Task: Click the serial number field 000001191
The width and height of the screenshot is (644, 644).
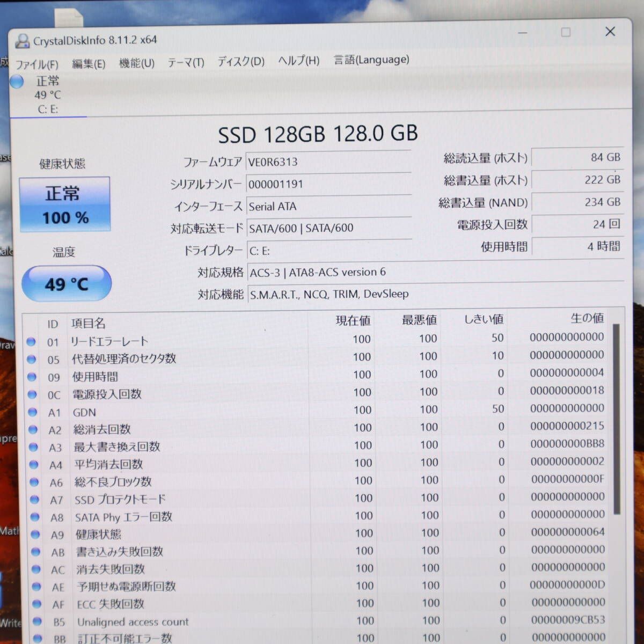Action: coord(328,184)
